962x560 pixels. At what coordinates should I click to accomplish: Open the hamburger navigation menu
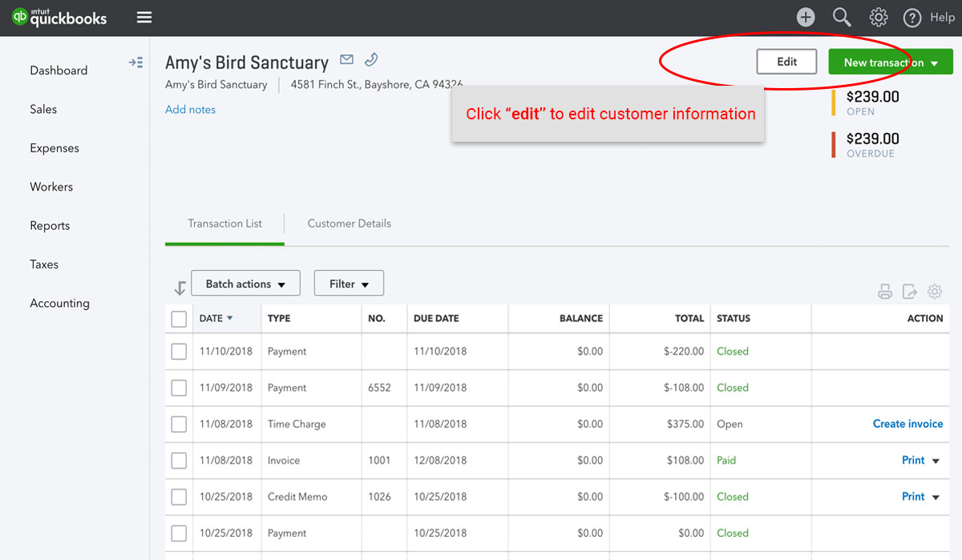[x=144, y=17]
